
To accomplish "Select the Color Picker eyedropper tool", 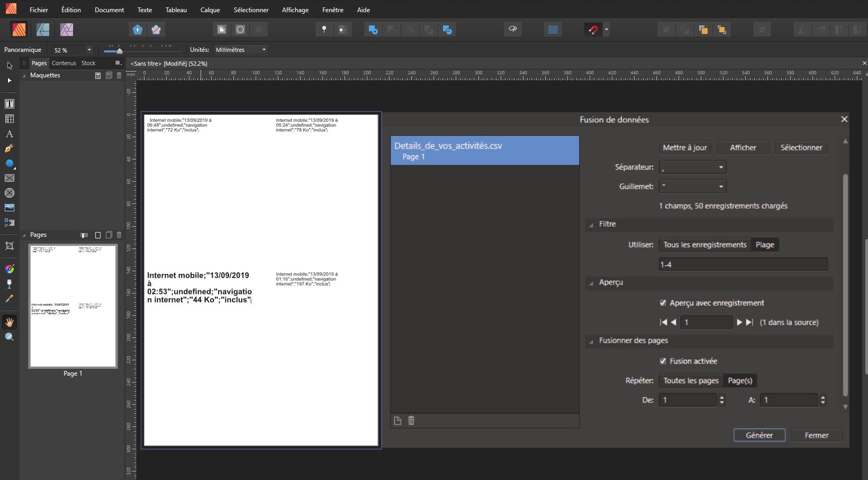I will pos(10,299).
